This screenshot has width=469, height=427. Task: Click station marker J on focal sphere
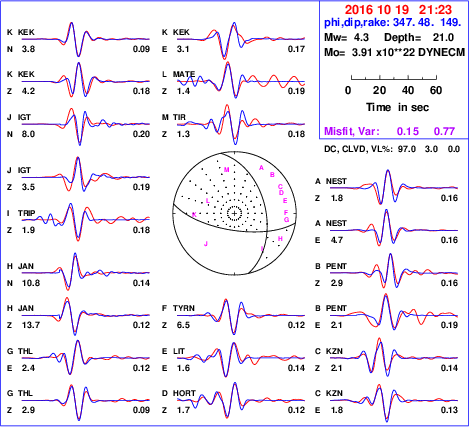206,244
